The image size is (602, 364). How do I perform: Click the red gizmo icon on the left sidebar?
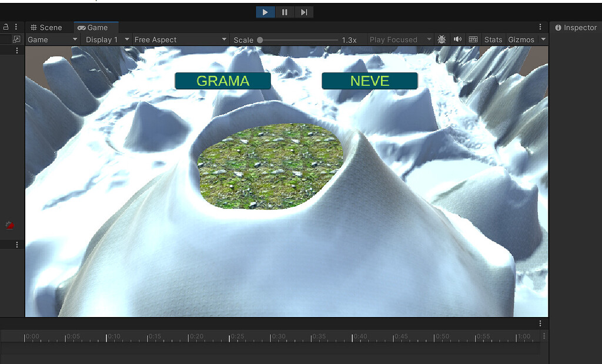(x=9, y=224)
